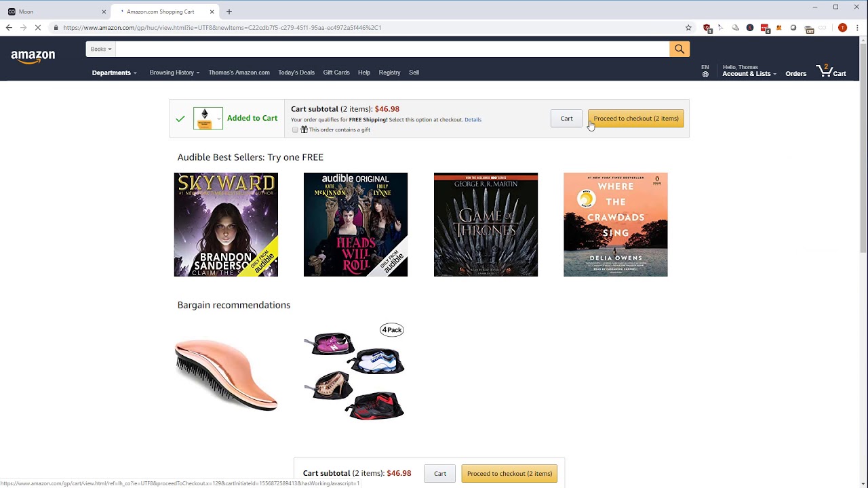Click the 'Added to Cart' confirmation text
This screenshot has height=488, width=868.
[x=252, y=119]
